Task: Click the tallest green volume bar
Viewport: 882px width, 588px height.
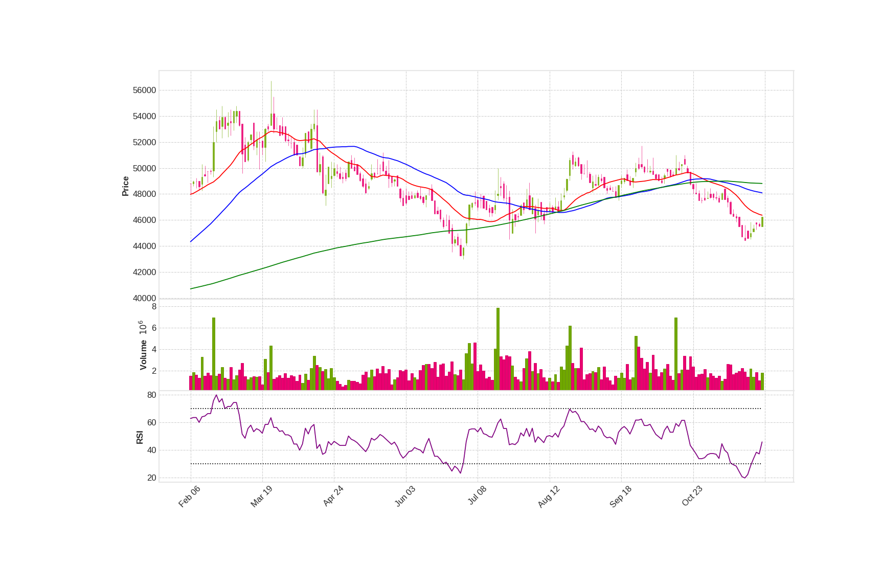Action: pyautogui.click(x=498, y=349)
